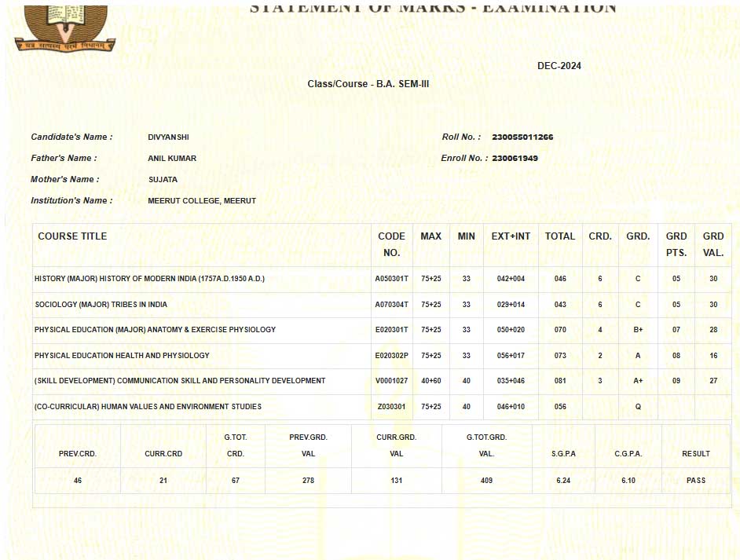Click grade Q in Co-curricular row
Viewport: 740px width, 560px height.
coord(638,407)
